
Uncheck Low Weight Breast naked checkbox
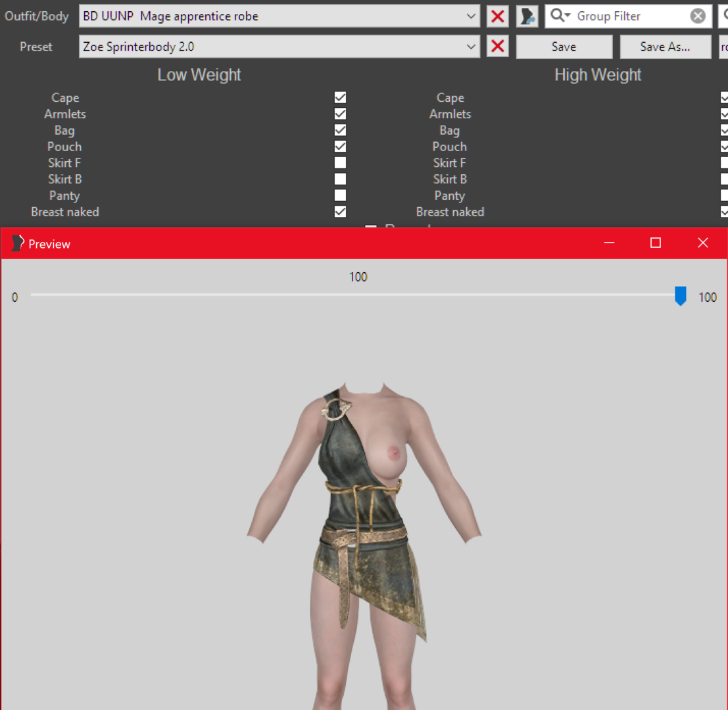(x=340, y=212)
